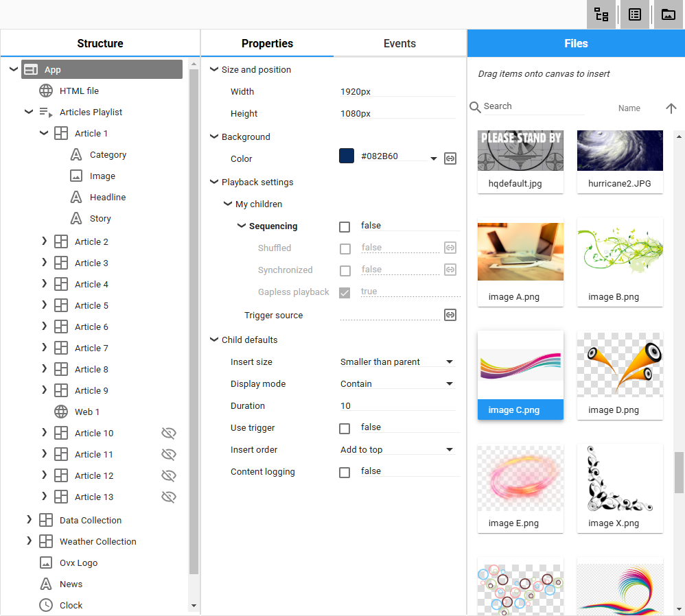
Task: Toggle the Synchronized checkbox
Action: (345, 271)
